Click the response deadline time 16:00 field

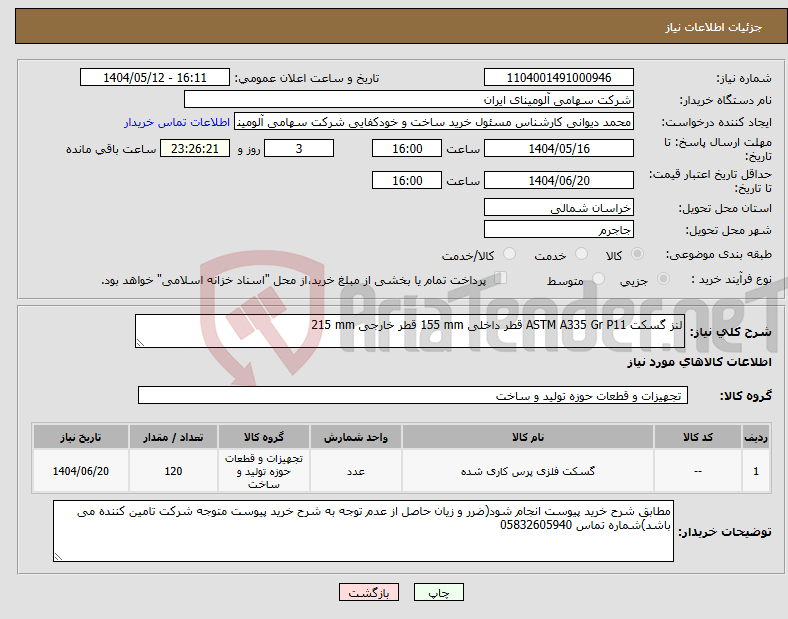[x=407, y=149]
